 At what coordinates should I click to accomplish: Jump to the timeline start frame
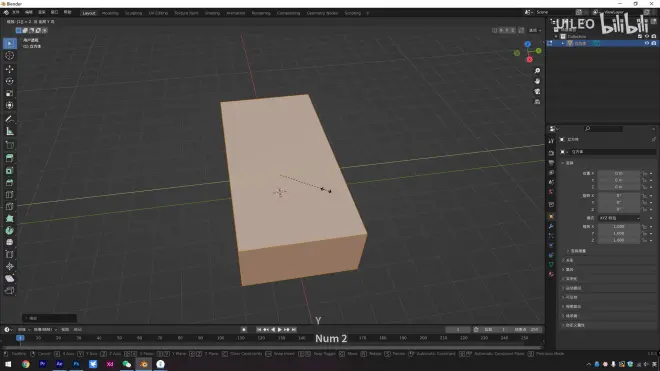coord(259,330)
